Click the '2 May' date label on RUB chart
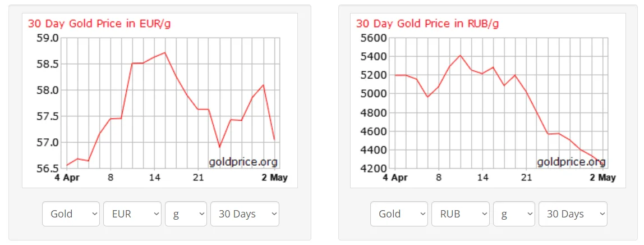The height and width of the screenshot is (245, 644). click(x=602, y=178)
